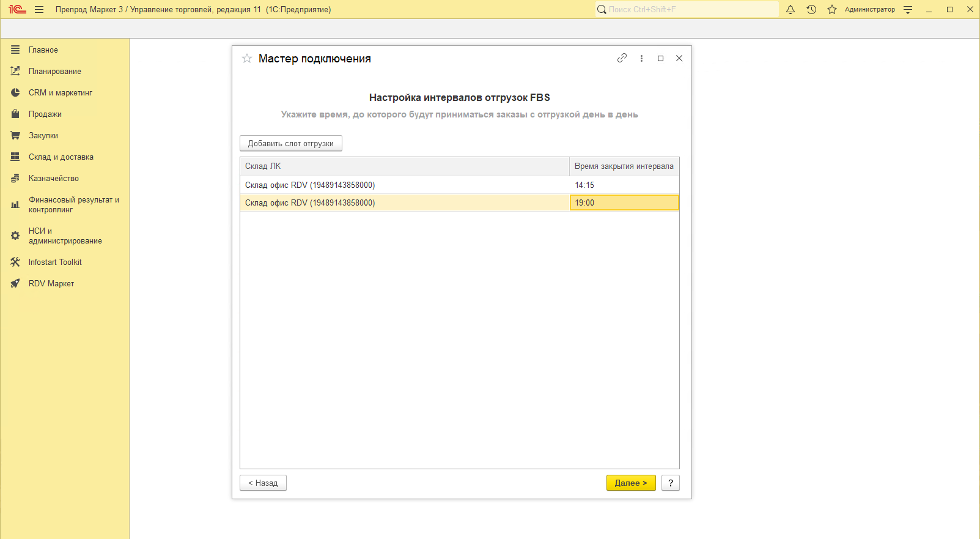Select the Продажи section
The width and height of the screenshot is (980, 539).
(45, 114)
